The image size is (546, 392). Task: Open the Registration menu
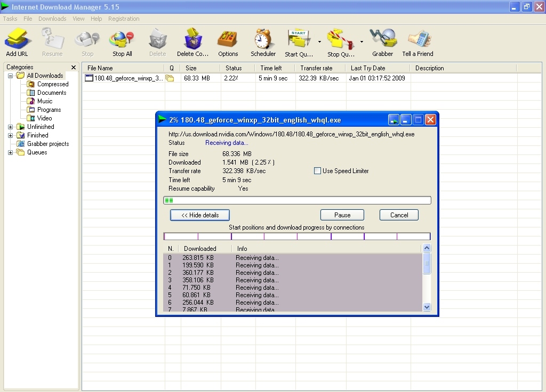coord(124,19)
